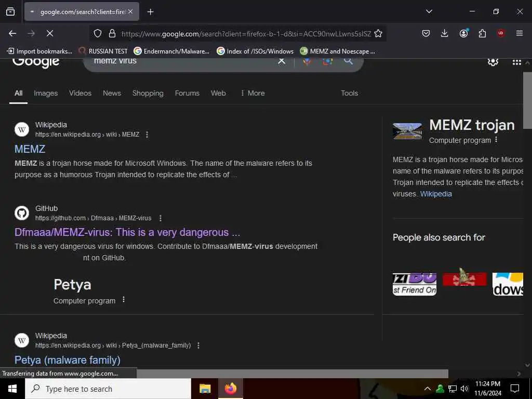532x399 pixels.
Task: Open a new browser tab
Action: point(150,12)
